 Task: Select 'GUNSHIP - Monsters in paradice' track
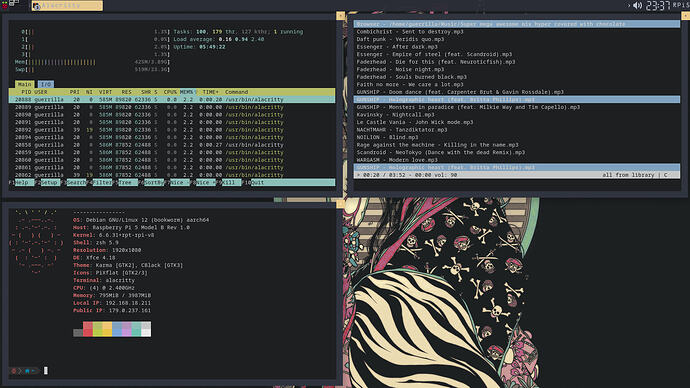pyautogui.click(x=468, y=107)
